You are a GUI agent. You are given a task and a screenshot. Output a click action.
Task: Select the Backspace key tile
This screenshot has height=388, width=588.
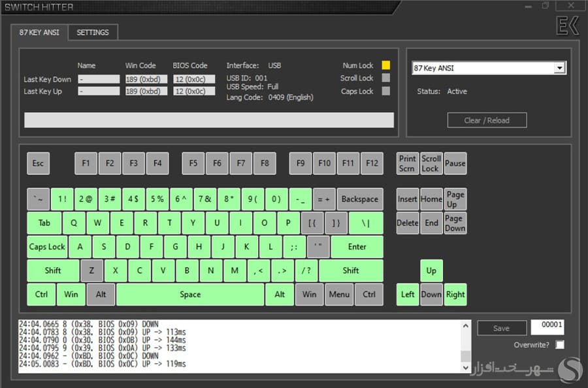[x=359, y=199]
